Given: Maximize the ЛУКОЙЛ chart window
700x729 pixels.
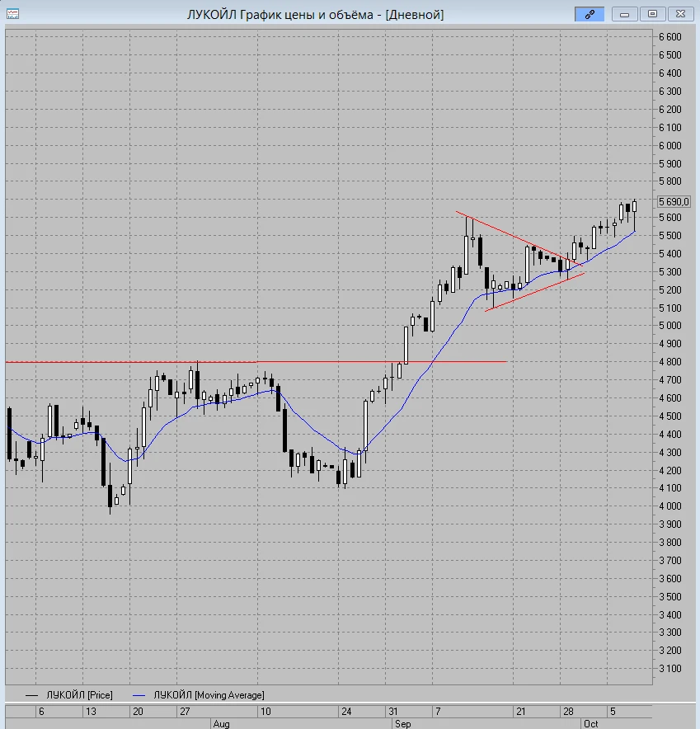Looking at the screenshot, I should coord(652,14).
